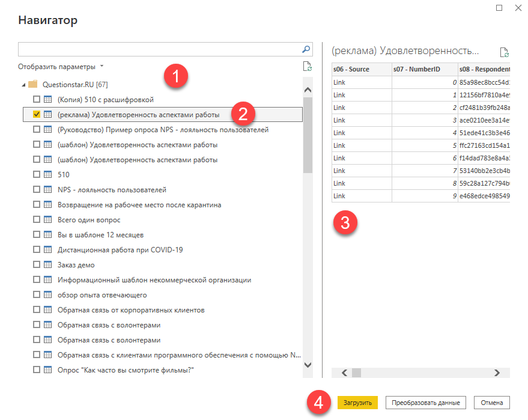The height and width of the screenshot is (420, 528).
Task: Open the Отобразить параметры dropdown
Action: [61, 67]
